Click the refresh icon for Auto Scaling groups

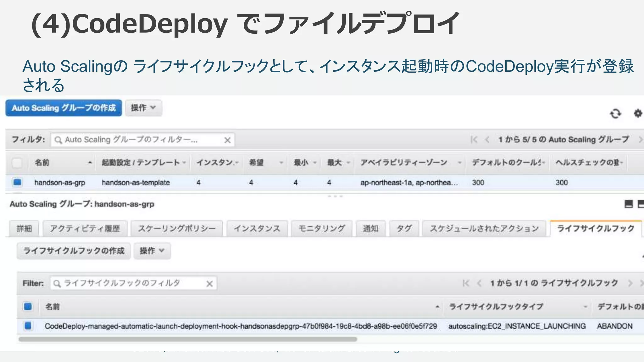pyautogui.click(x=615, y=113)
